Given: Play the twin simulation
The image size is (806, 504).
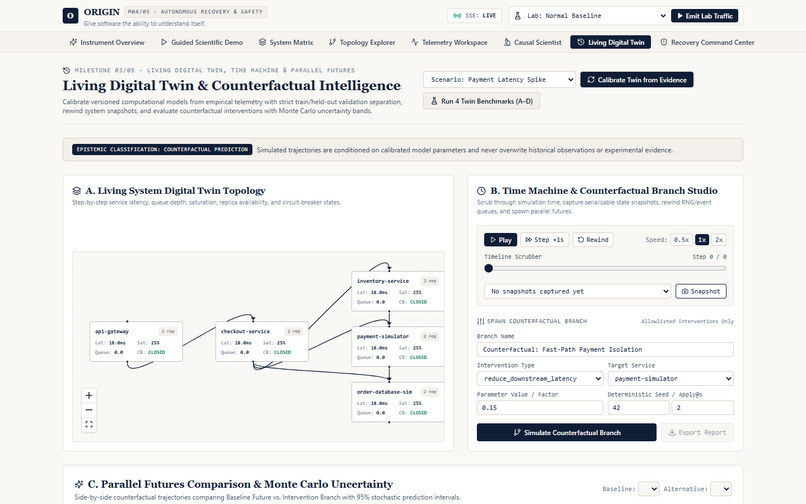Looking at the screenshot, I should (x=501, y=240).
